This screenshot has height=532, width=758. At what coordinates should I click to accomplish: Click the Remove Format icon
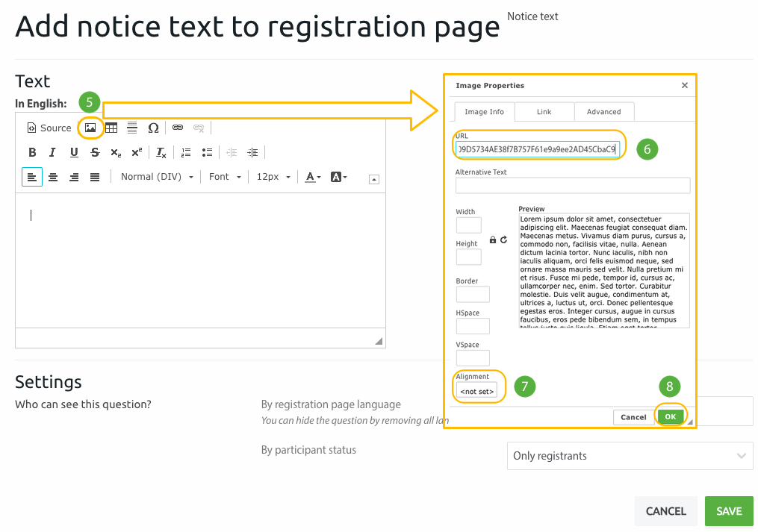tap(161, 151)
